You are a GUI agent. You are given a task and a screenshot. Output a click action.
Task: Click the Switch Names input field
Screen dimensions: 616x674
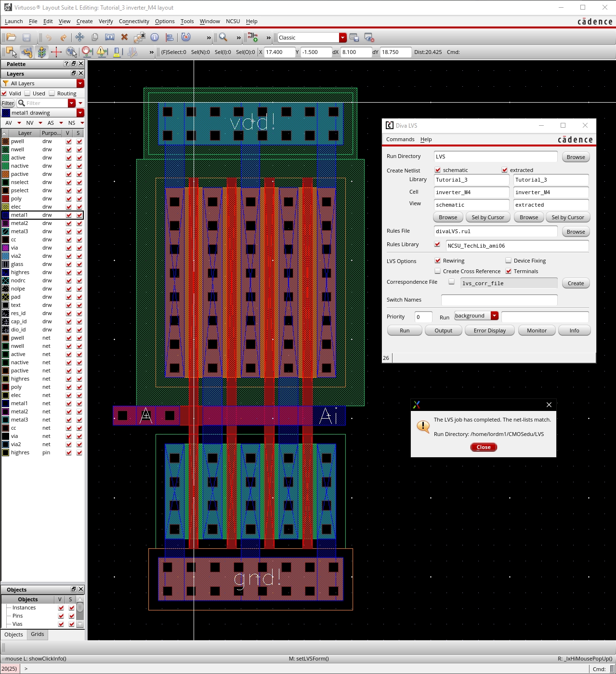tap(499, 300)
